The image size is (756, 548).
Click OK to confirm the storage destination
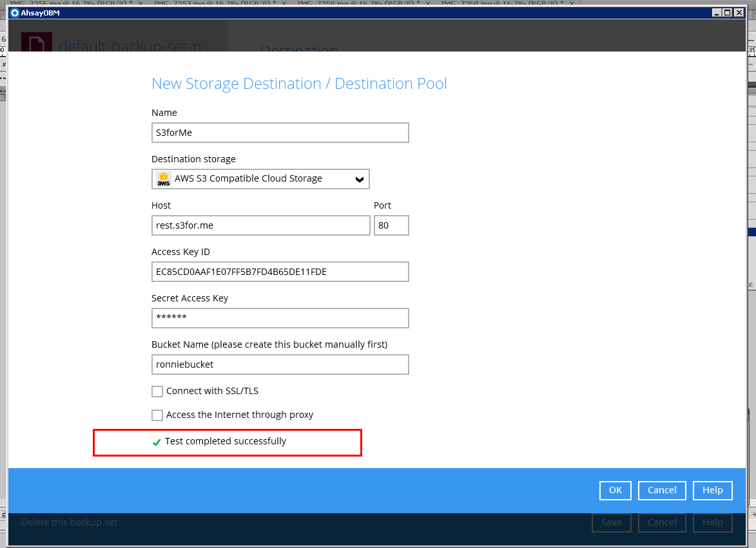click(615, 490)
